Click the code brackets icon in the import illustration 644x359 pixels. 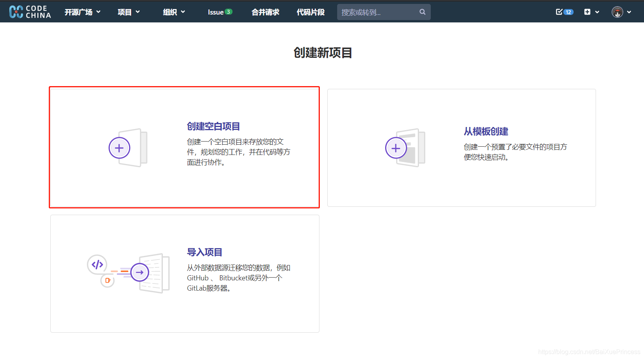coord(97,265)
